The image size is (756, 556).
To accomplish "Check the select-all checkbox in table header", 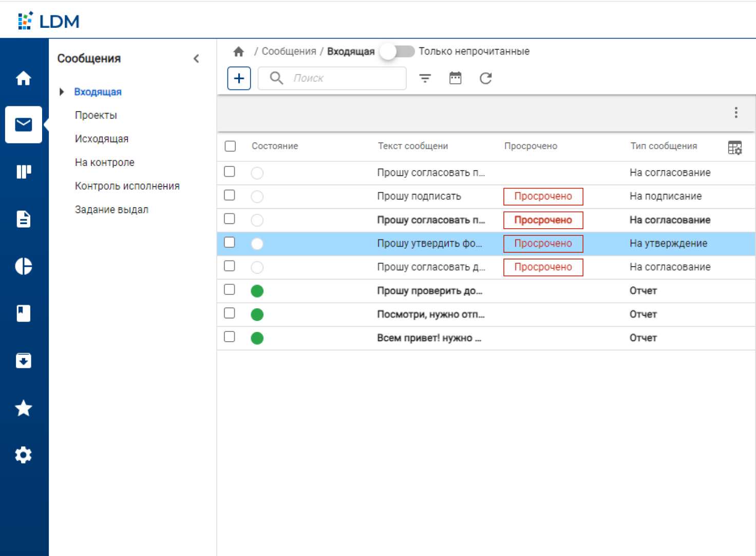I will click(x=230, y=146).
